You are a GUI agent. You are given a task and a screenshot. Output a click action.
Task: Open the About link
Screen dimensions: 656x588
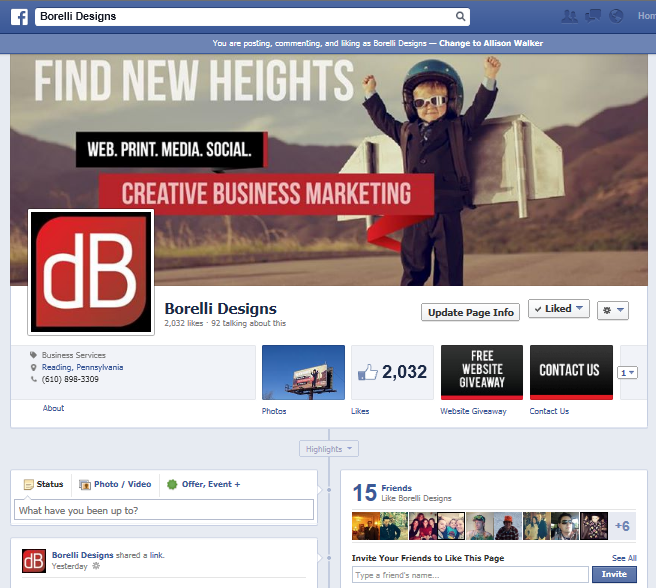54,408
